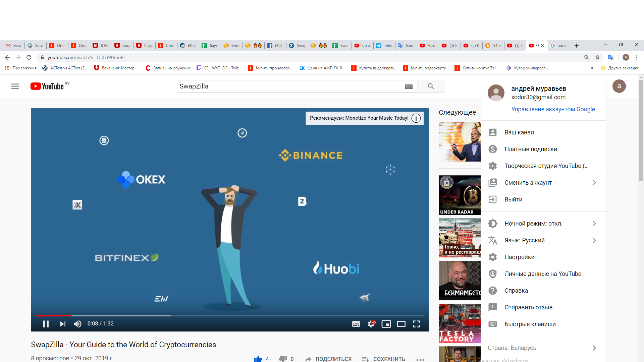Seek on the video progress bar
Image resolution: width=644 pixels, height=362 pixels.
click(x=230, y=315)
